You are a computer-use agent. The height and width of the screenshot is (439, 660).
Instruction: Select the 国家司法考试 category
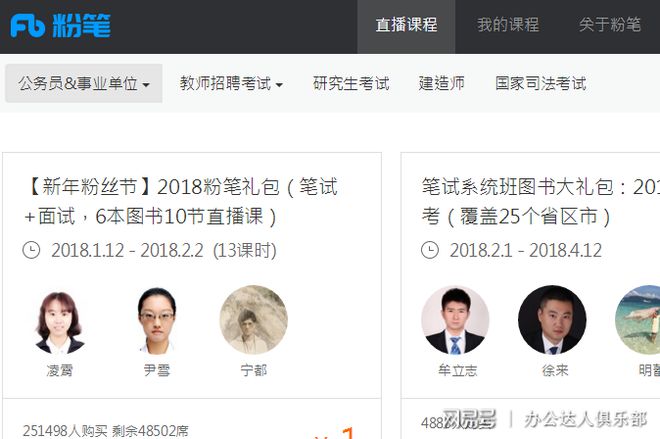540,83
